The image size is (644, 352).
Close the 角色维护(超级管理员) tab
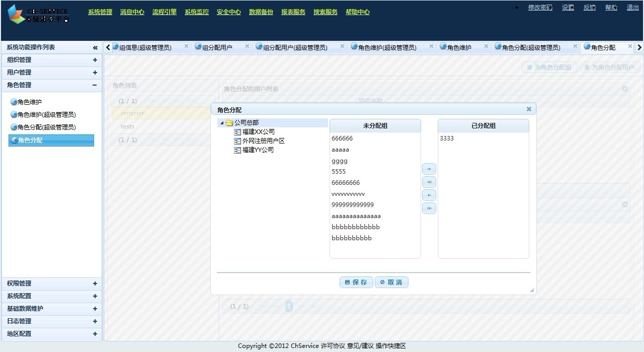[431, 46]
